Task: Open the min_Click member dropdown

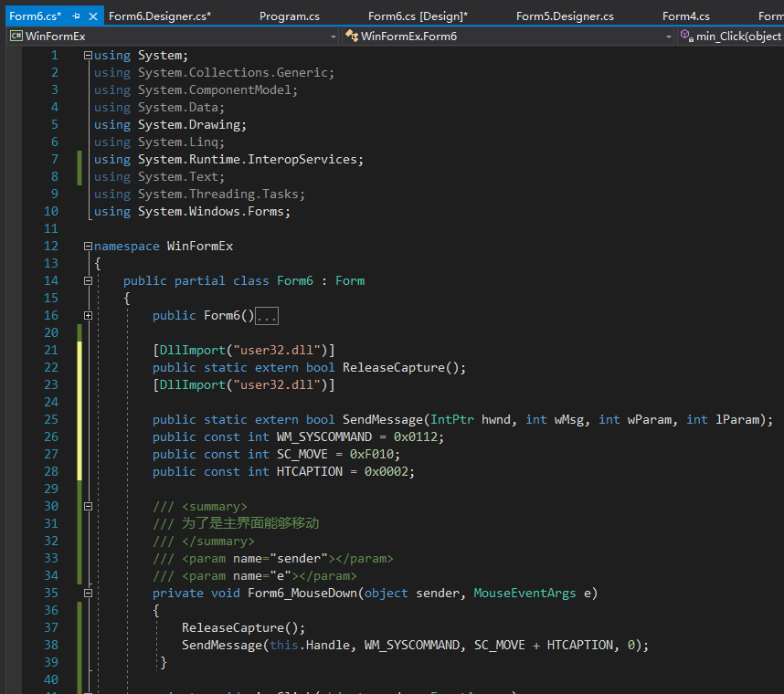Action: pos(732,37)
